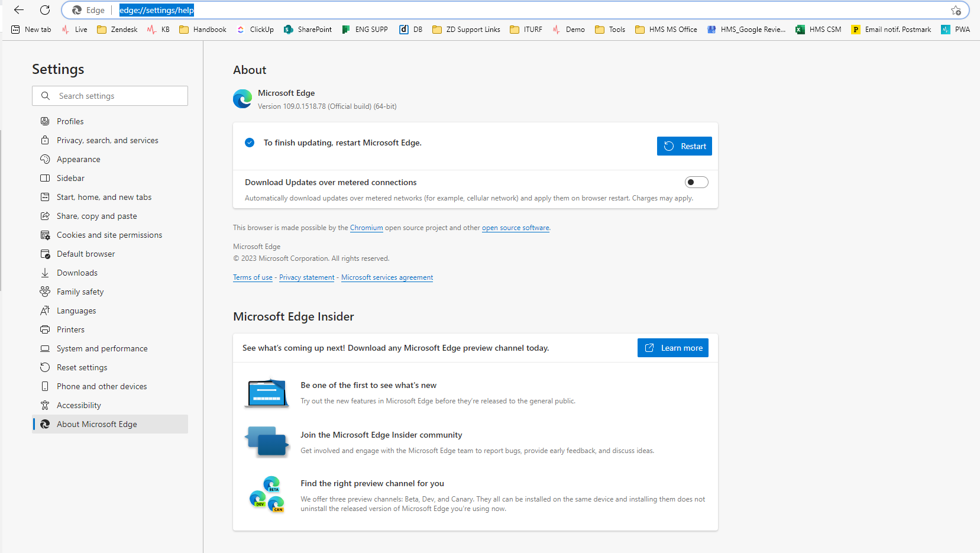Screen dimensions: 980x553
Task: Click the Share, copy and paste icon
Action: click(45, 216)
